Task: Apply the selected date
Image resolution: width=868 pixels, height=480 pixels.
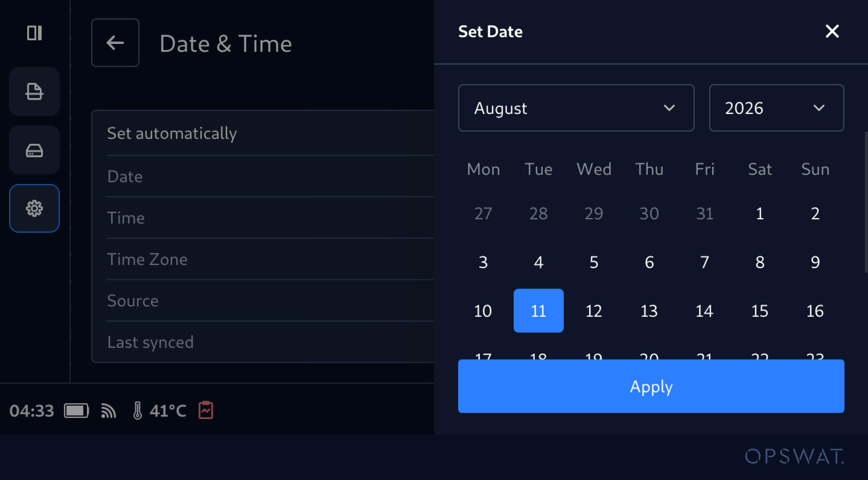Action: 651,386
